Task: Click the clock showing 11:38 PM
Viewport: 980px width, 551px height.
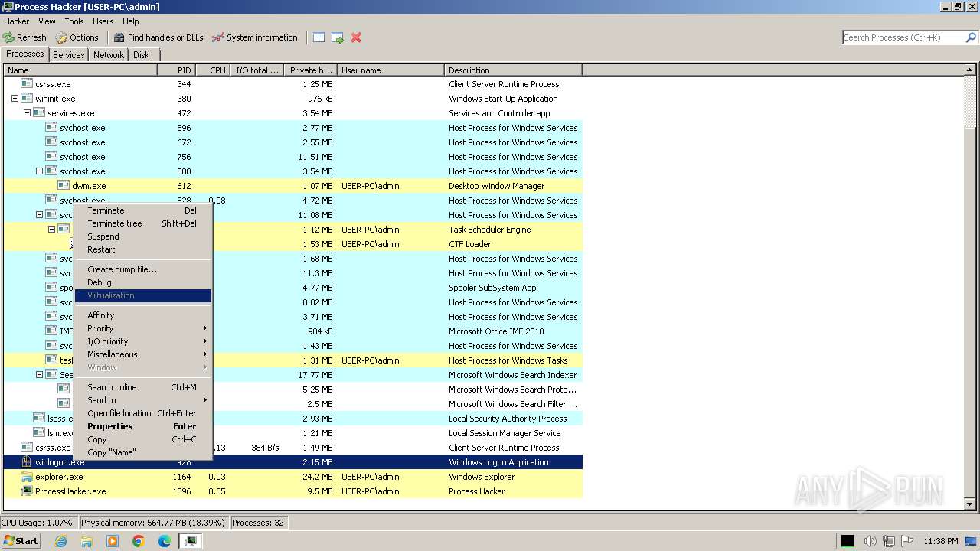Action: (941, 541)
